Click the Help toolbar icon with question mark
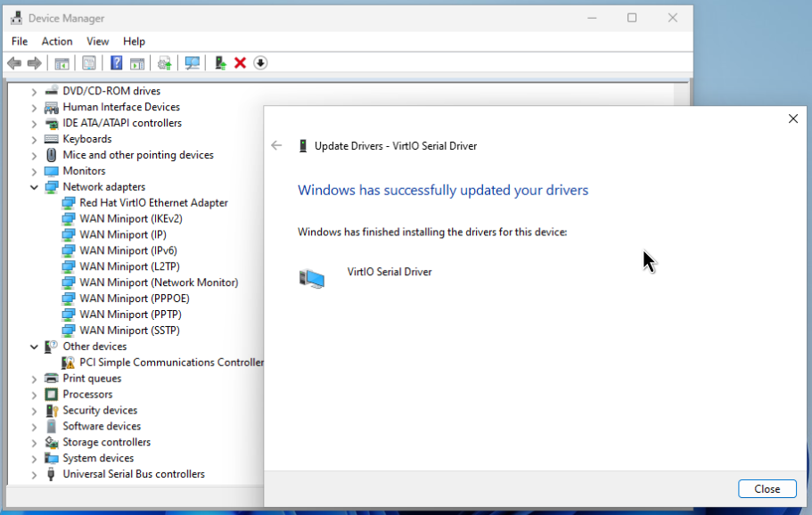This screenshot has width=812, height=515. [116, 63]
